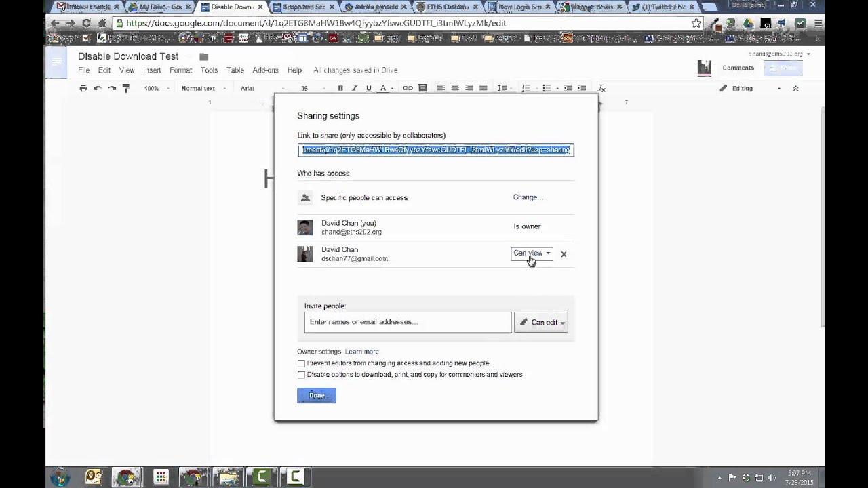Click the bulleted list icon
Screen dimensions: 868x488
point(548,88)
